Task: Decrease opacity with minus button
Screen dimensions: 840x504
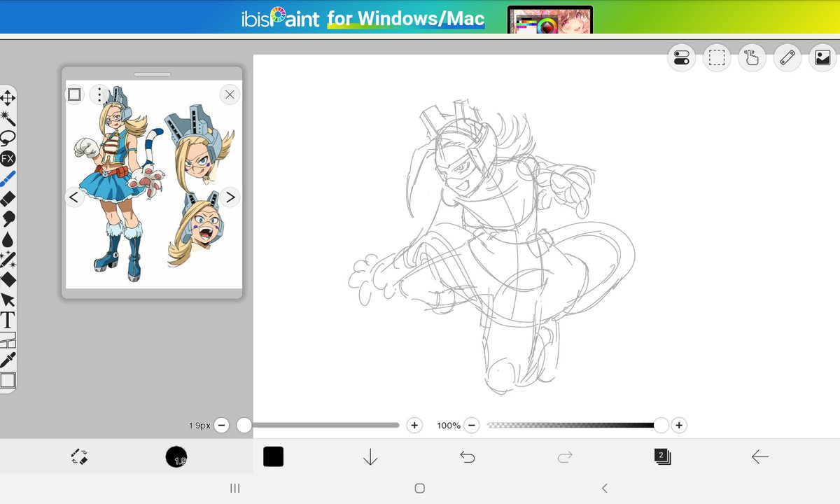Action: [472, 425]
